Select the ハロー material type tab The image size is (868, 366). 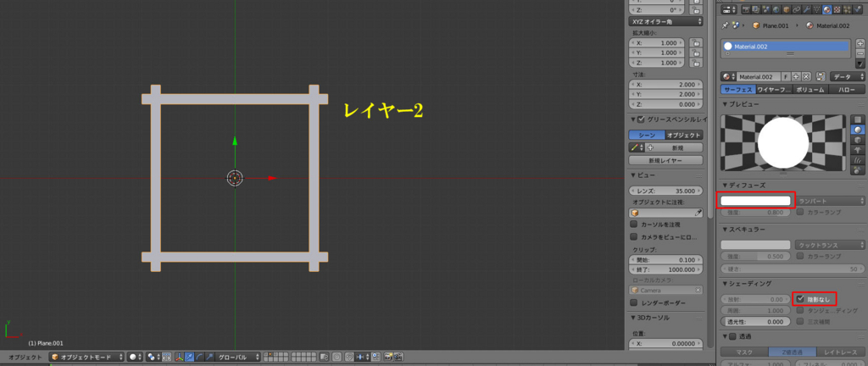[847, 90]
